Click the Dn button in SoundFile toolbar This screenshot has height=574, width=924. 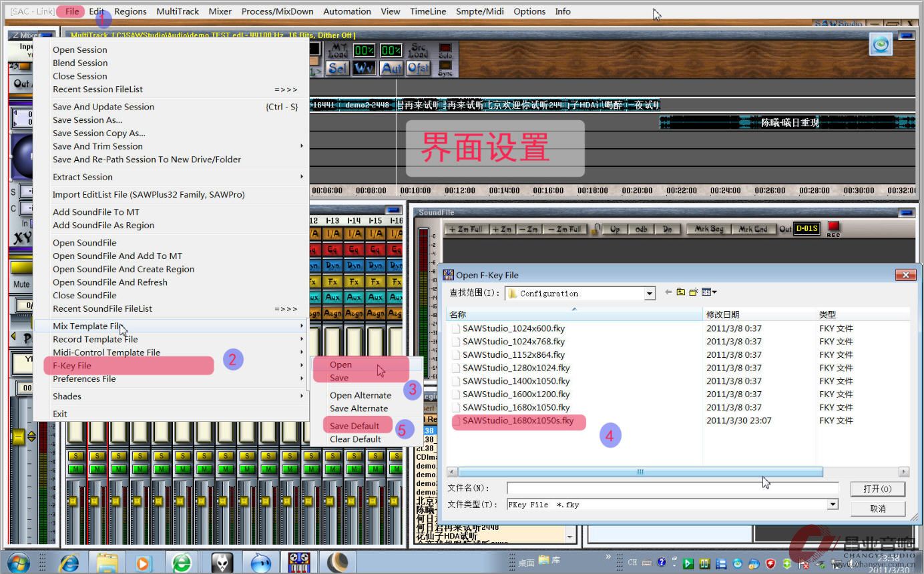[667, 229]
